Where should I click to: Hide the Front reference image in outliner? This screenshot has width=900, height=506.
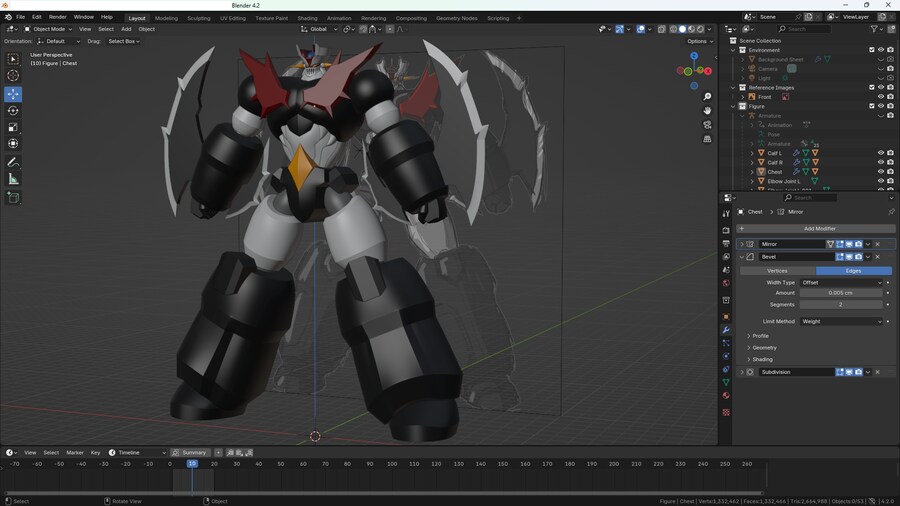click(x=881, y=97)
